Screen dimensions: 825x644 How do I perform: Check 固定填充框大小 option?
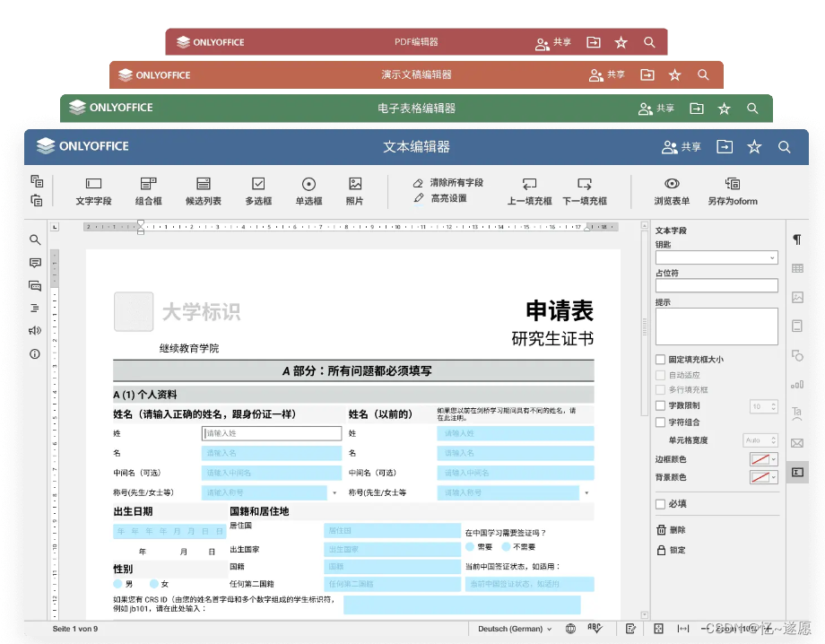click(659, 359)
